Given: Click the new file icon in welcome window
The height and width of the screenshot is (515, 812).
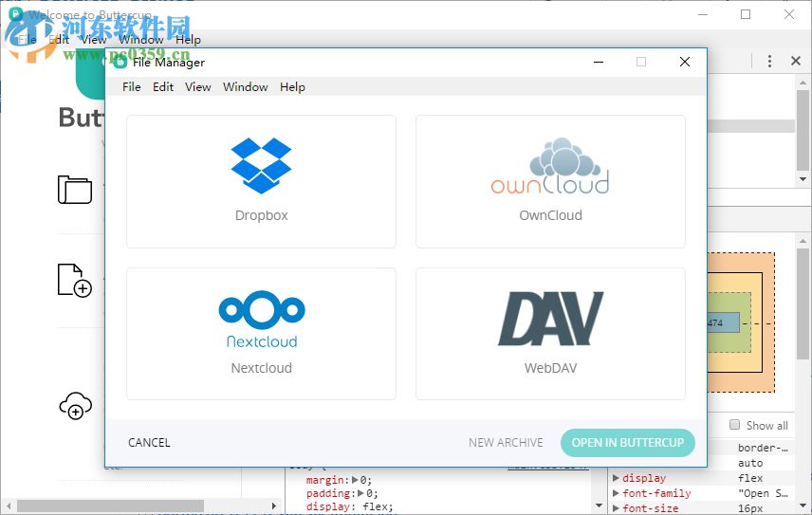Looking at the screenshot, I should pyautogui.click(x=75, y=280).
